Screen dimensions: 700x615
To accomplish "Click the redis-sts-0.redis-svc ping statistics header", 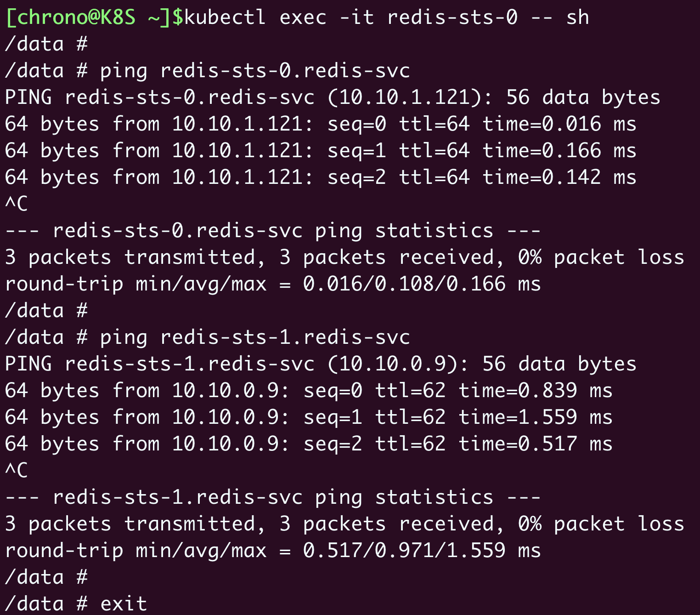I will 273,231.
